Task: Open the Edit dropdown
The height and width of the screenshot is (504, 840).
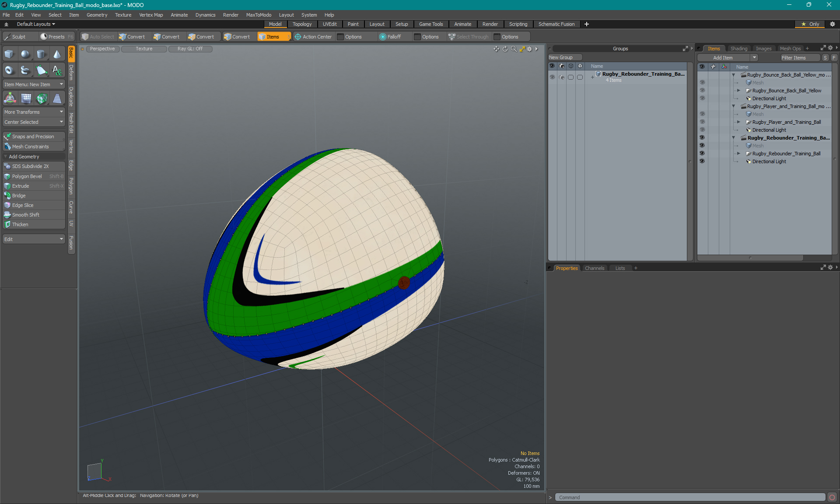Action: pyautogui.click(x=34, y=239)
